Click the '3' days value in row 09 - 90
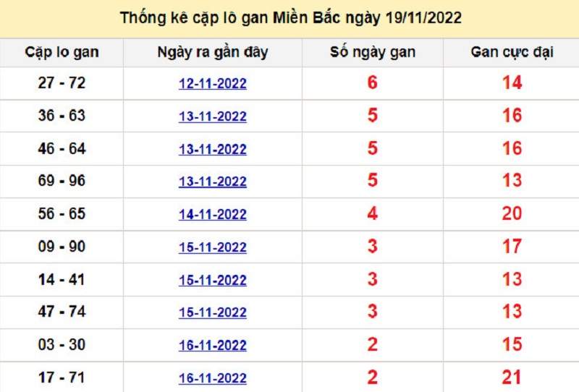 373,246
